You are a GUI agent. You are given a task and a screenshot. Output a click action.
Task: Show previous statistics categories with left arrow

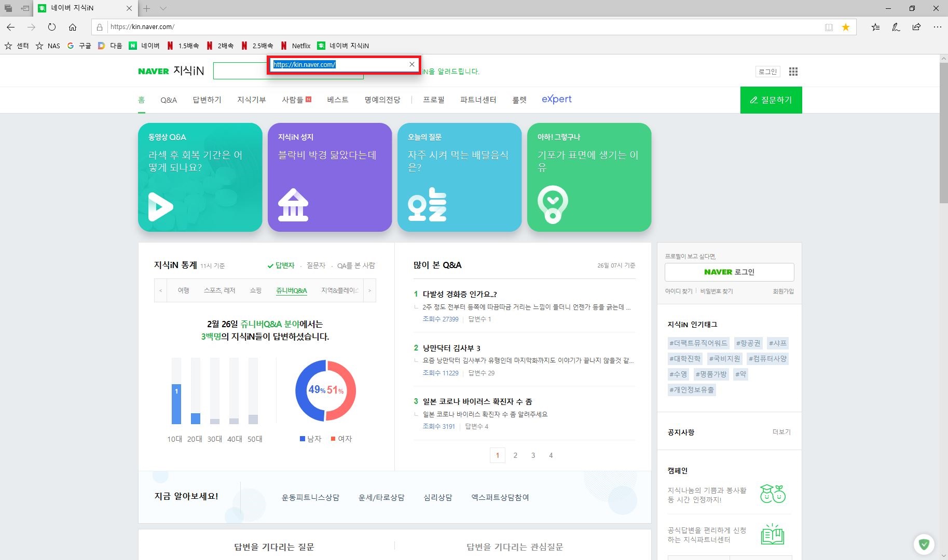[161, 290]
